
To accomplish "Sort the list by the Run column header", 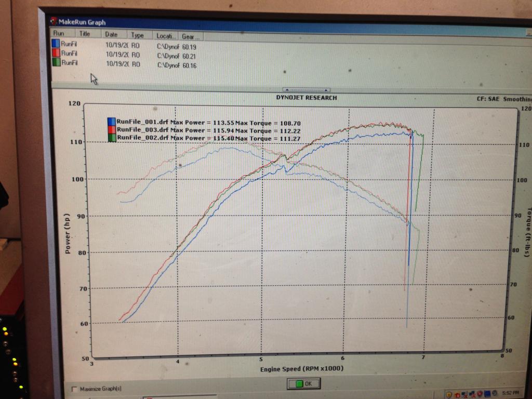I will click(x=59, y=34).
